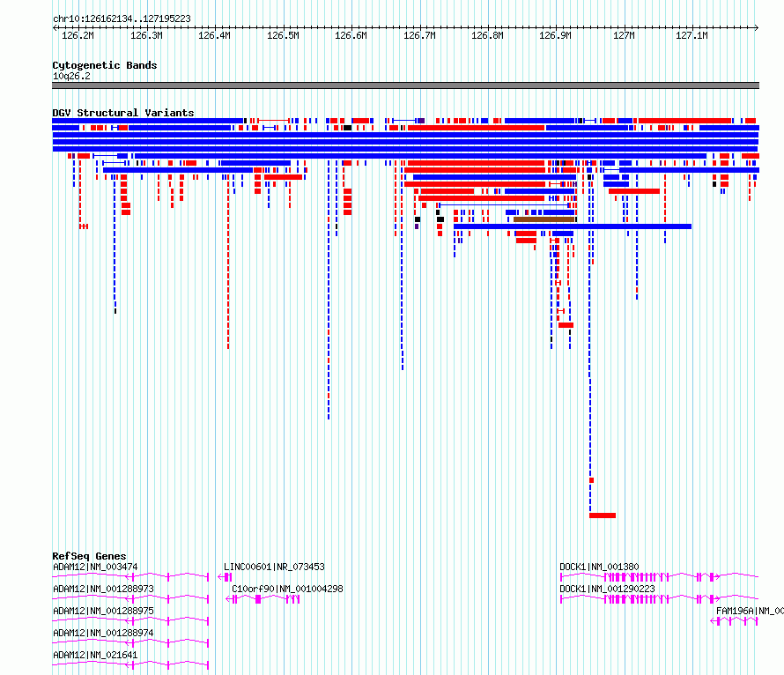Image resolution: width=784 pixels, height=675 pixels.
Task: Open ADAM12|NM_001288973 gene label
Action: 103,589
